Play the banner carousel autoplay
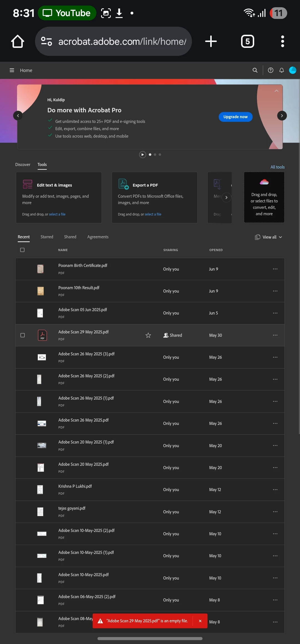Screen dimensions: 300x644 click(x=142, y=155)
